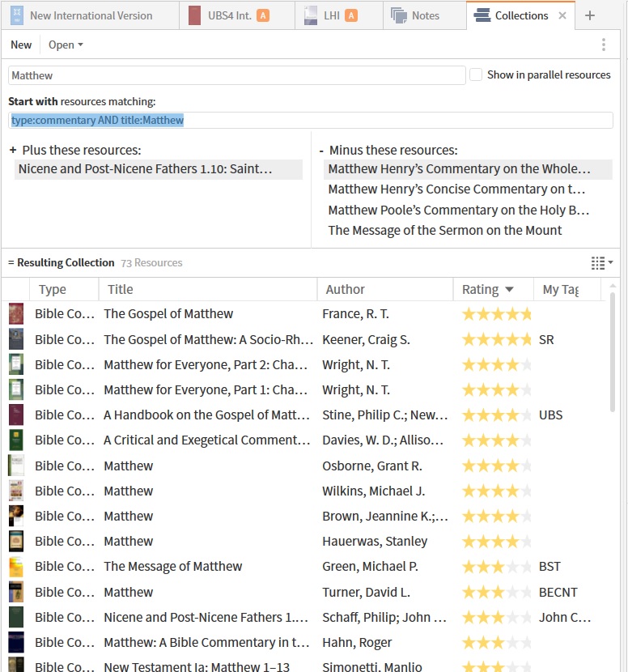Image resolution: width=628 pixels, height=672 pixels.
Task: Click the UBS4 Int. book icon
Action: pyautogui.click(x=194, y=15)
